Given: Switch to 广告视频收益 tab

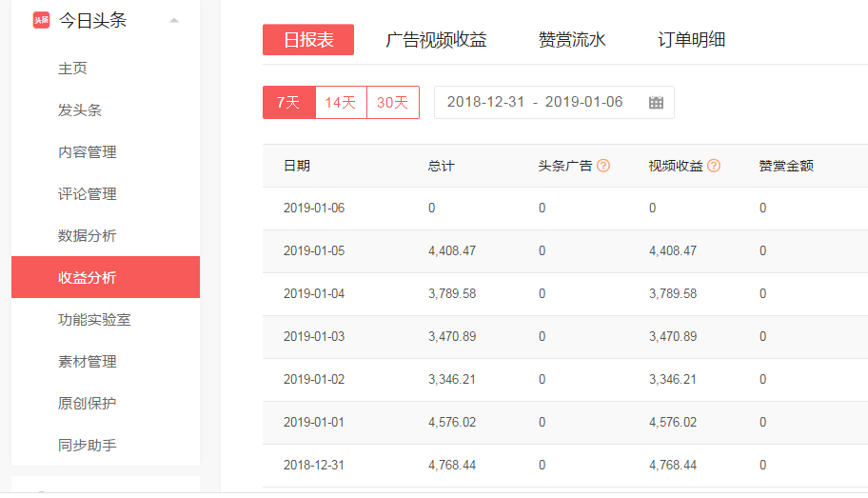Looking at the screenshot, I should (x=436, y=39).
